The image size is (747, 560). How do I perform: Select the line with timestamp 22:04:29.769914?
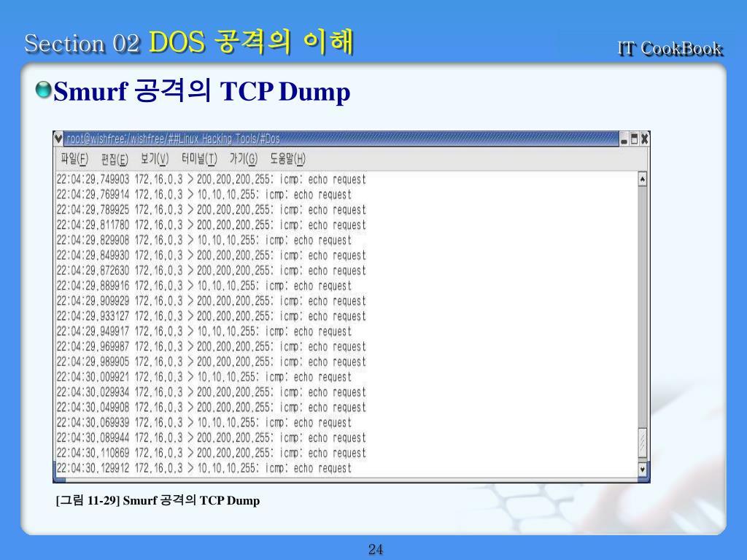click(204, 195)
